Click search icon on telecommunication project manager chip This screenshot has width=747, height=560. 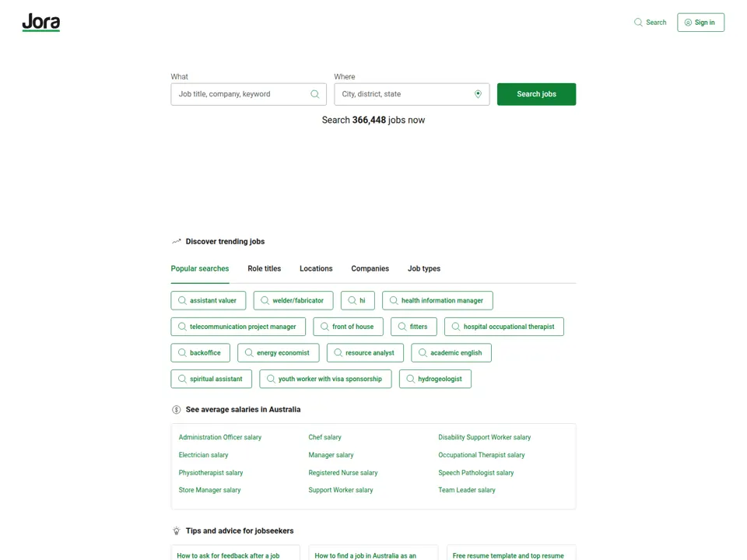point(182,327)
